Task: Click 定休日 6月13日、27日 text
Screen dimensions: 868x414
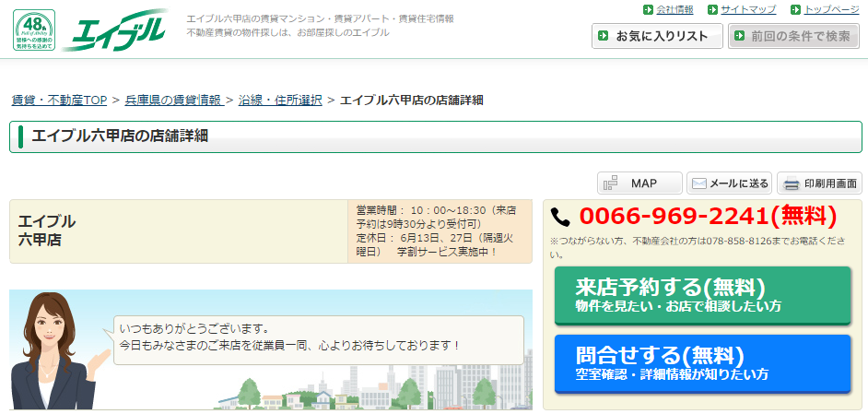Action: point(435,245)
